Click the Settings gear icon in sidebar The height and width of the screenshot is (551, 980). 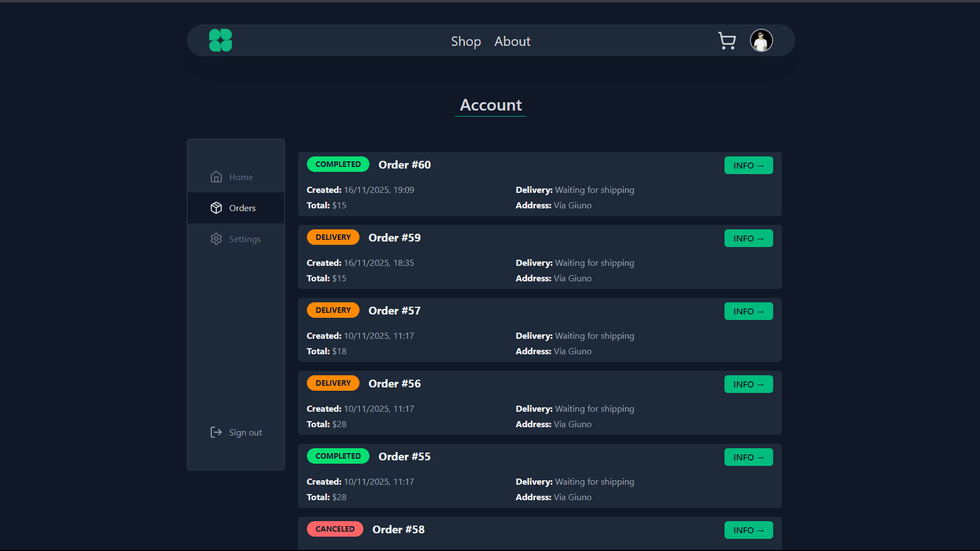pos(216,239)
